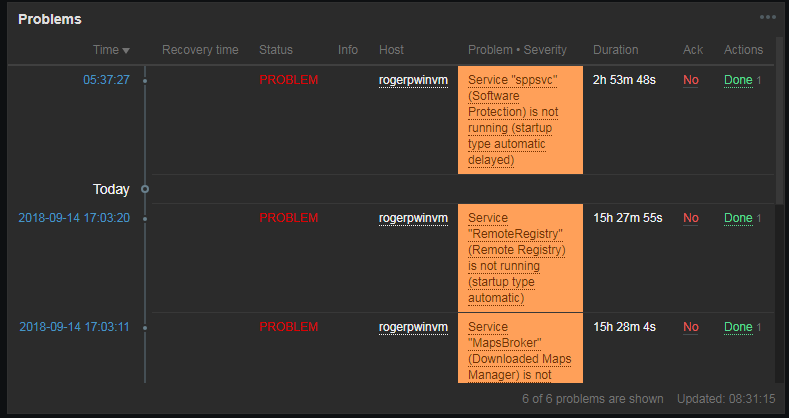Acknowledge the sppsvc problem via No link
The width and height of the screenshot is (789, 418).
click(x=690, y=79)
